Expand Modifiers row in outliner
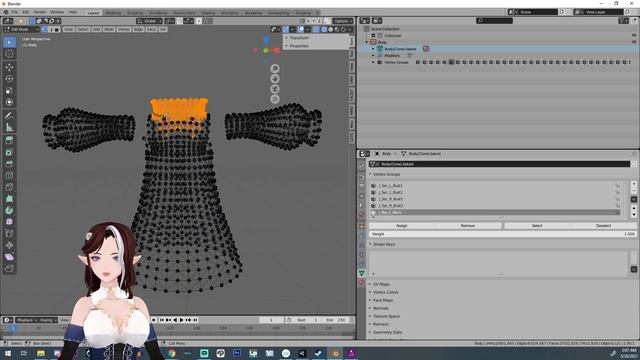640x360 pixels. click(x=373, y=56)
